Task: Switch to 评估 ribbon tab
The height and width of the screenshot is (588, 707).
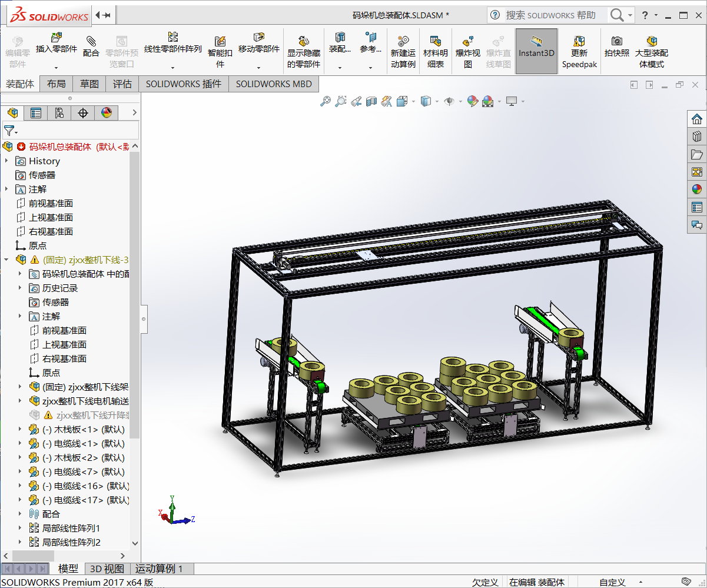Action: pos(122,84)
